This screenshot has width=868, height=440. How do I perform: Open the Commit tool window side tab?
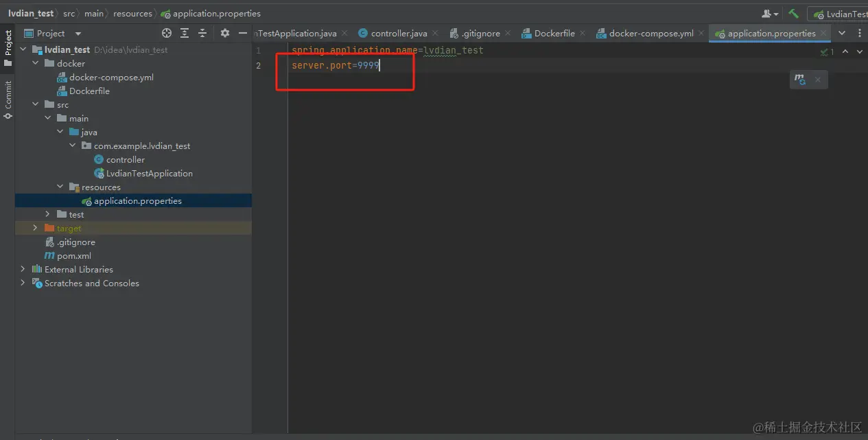pyautogui.click(x=8, y=100)
